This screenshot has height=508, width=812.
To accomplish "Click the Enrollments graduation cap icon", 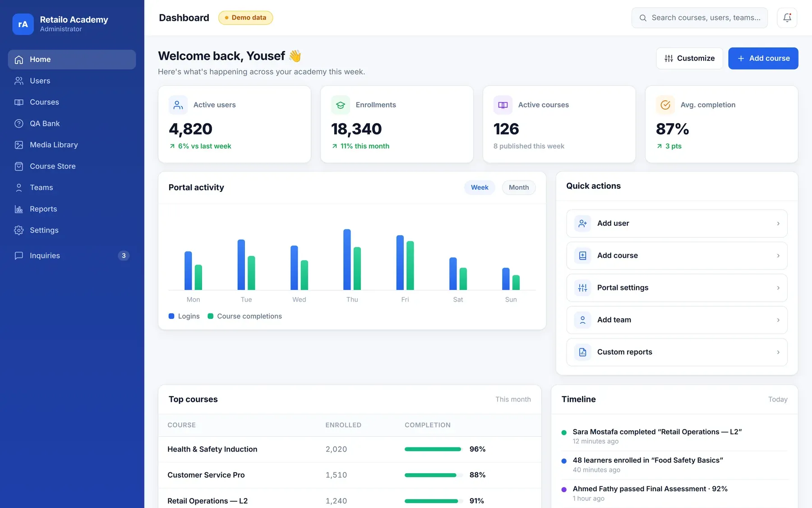I will click(341, 105).
